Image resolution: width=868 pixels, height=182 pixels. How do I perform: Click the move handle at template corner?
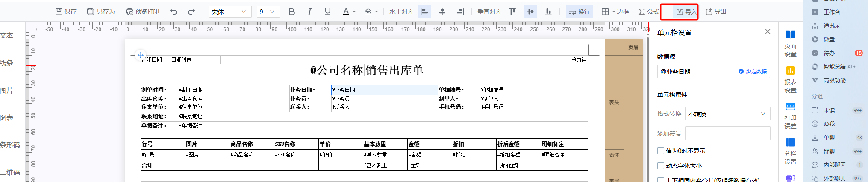[x=141, y=55]
